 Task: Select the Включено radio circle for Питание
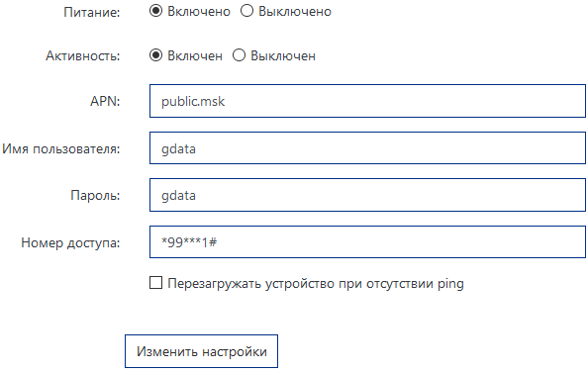(155, 11)
